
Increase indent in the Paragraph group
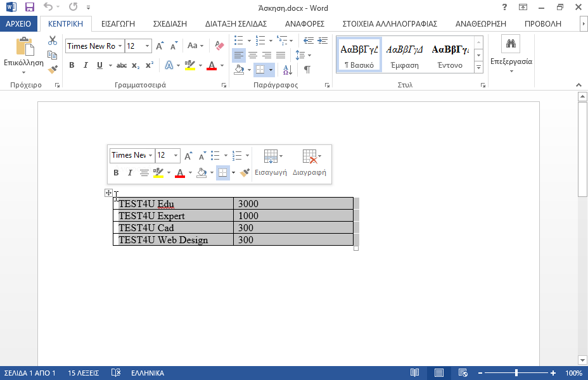click(323, 41)
